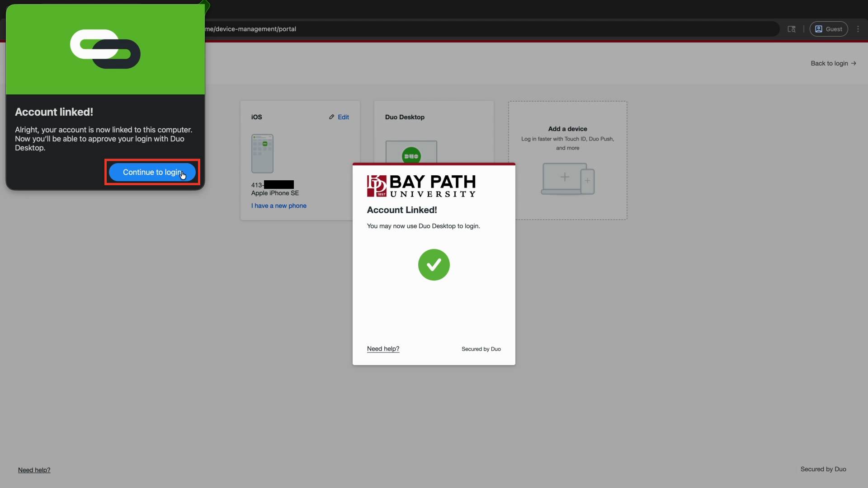This screenshot has width=868, height=488.
Task: Open Need help? at the page bottom-left
Action: pyautogui.click(x=34, y=470)
